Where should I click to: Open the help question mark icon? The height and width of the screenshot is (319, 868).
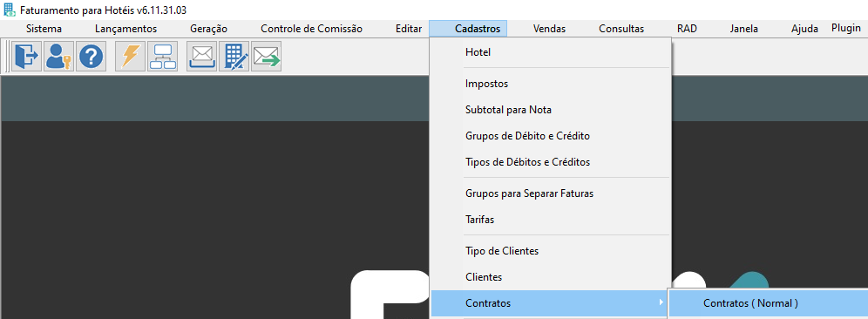(x=91, y=57)
